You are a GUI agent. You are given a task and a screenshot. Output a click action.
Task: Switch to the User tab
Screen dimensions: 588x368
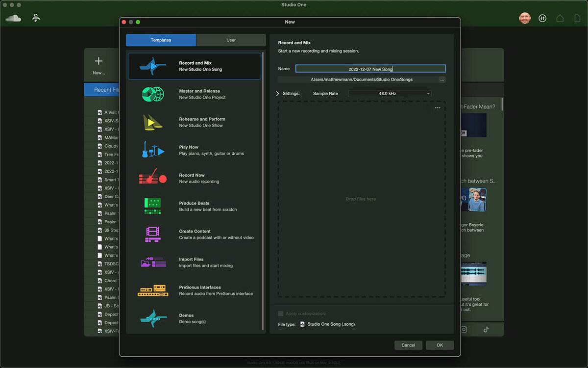pyautogui.click(x=231, y=40)
